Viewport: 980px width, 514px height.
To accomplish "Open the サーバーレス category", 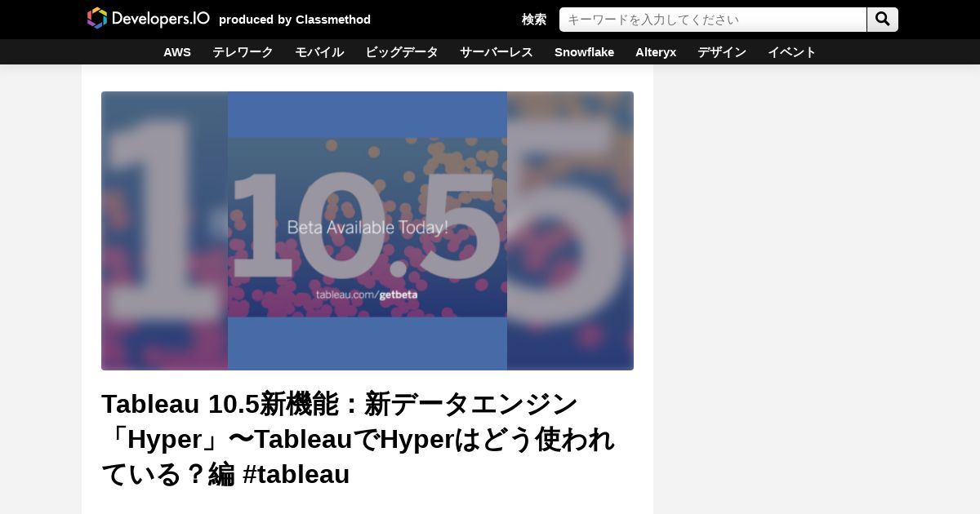I will 497,52.
